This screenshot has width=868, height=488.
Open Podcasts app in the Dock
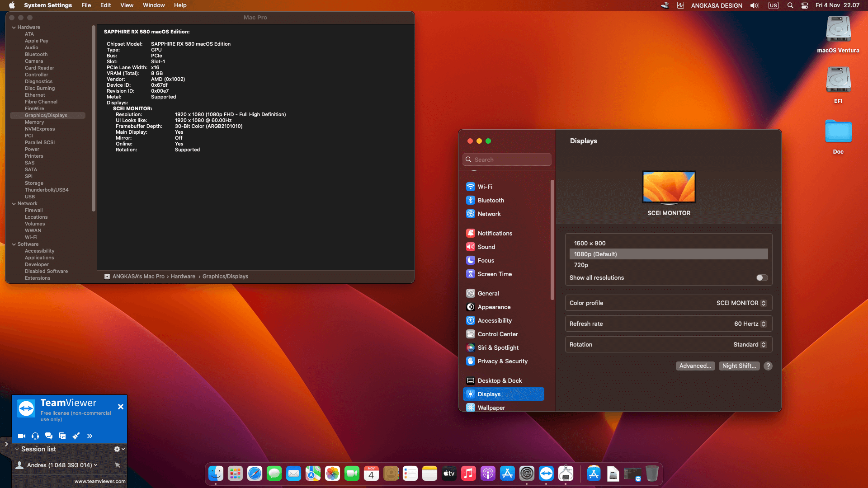(488, 474)
